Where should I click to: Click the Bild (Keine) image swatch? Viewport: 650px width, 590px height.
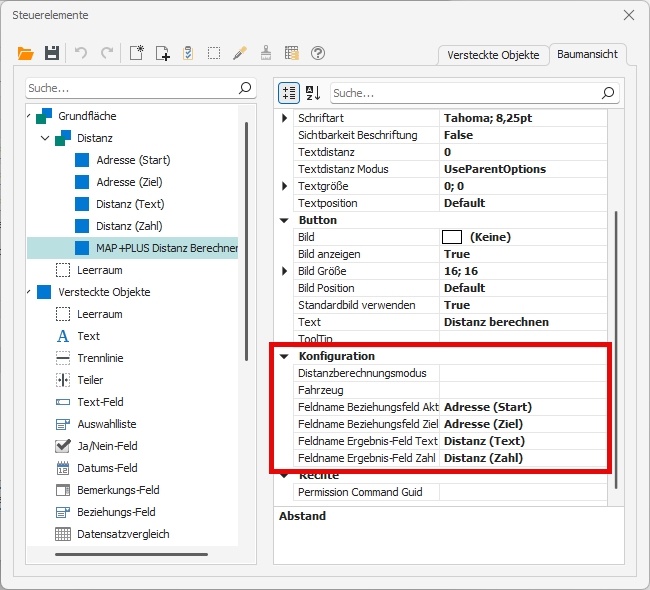(x=452, y=237)
